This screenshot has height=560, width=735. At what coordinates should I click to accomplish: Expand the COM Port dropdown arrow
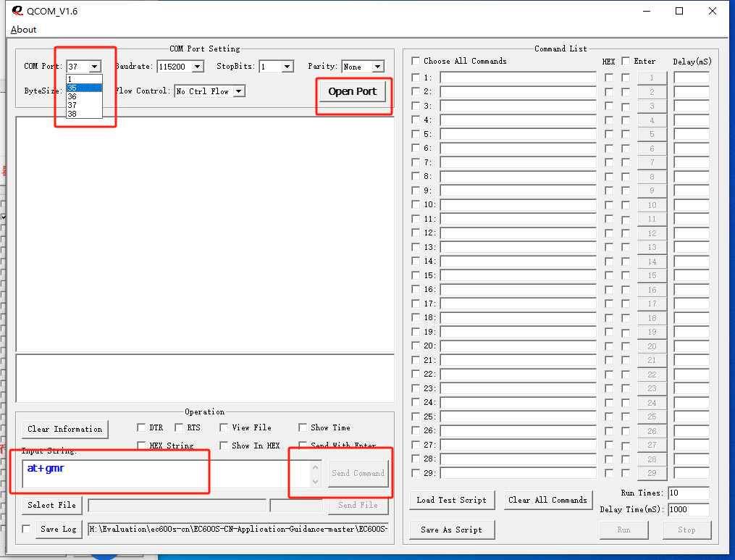click(x=95, y=67)
